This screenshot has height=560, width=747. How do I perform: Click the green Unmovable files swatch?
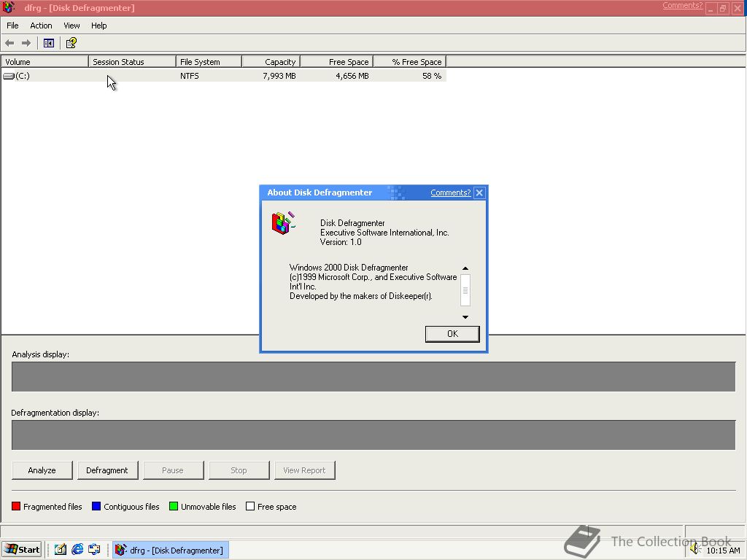(x=174, y=506)
